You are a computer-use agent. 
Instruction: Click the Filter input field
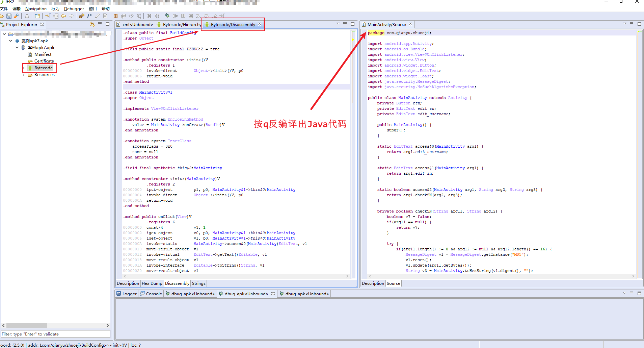tap(55, 334)
